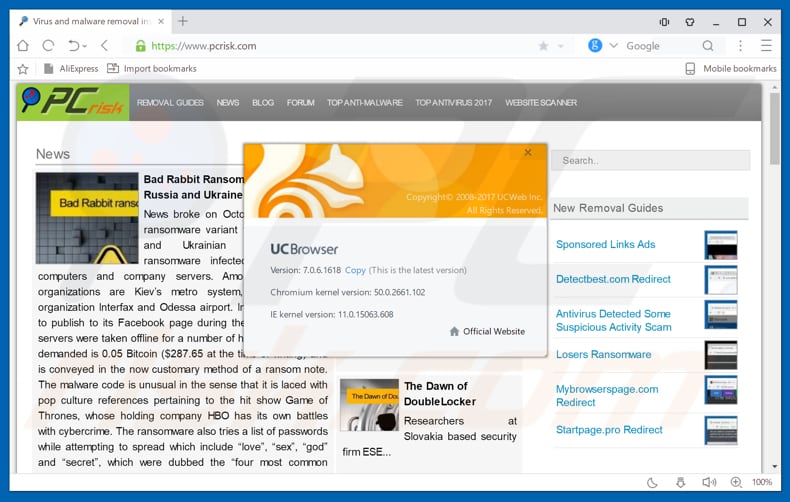The width and height of the screenshot is (790, 502).
Task: Close the Virus and malware removal tab
Action: [x=161, y=21]
